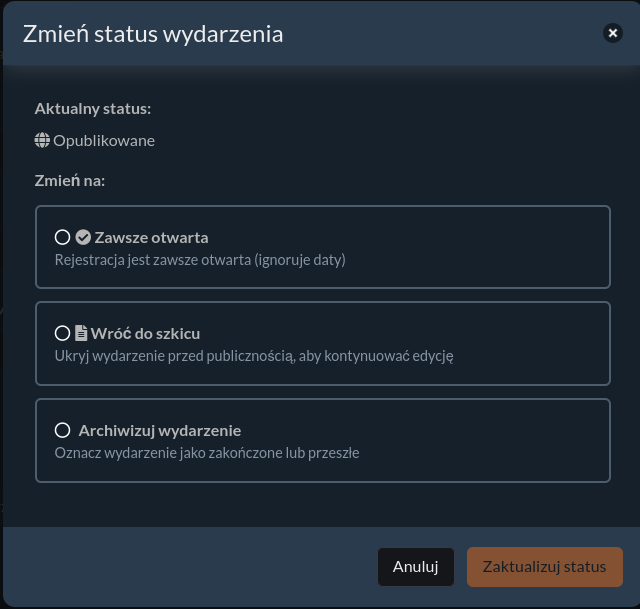640x609 pixels.
Task: Click the Archiwizuj wydarzenie option label
Action: point(160,430)
